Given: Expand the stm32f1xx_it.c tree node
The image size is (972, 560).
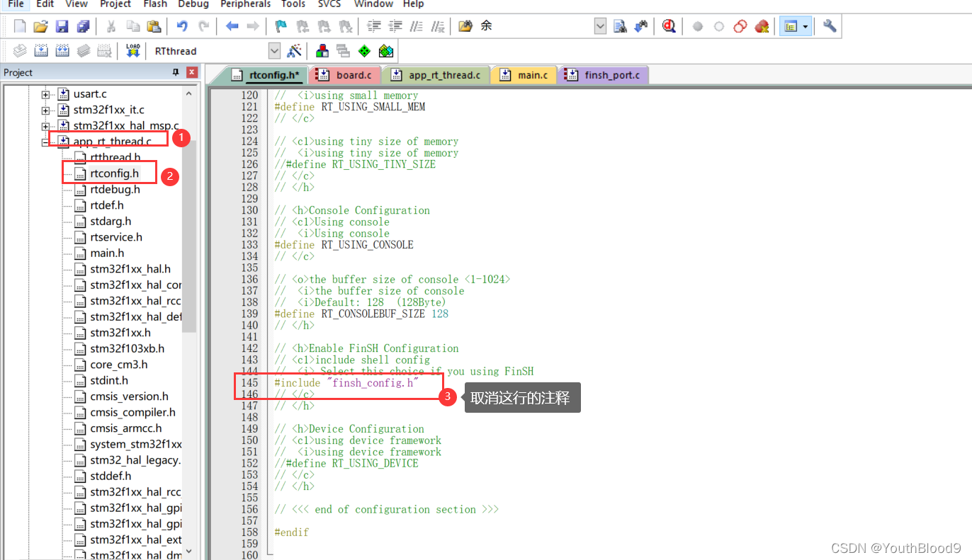Looking at the screenshot, I should (x=45, y=110).
